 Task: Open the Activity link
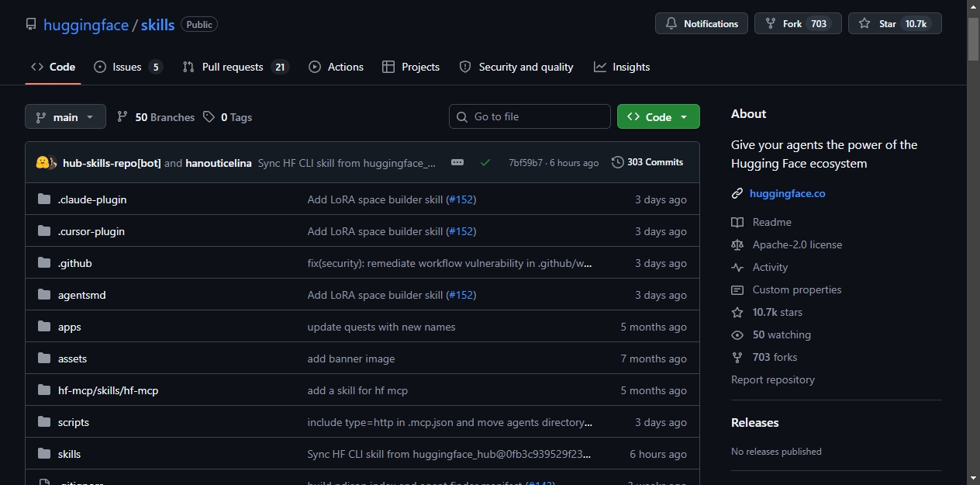[770, 267]
